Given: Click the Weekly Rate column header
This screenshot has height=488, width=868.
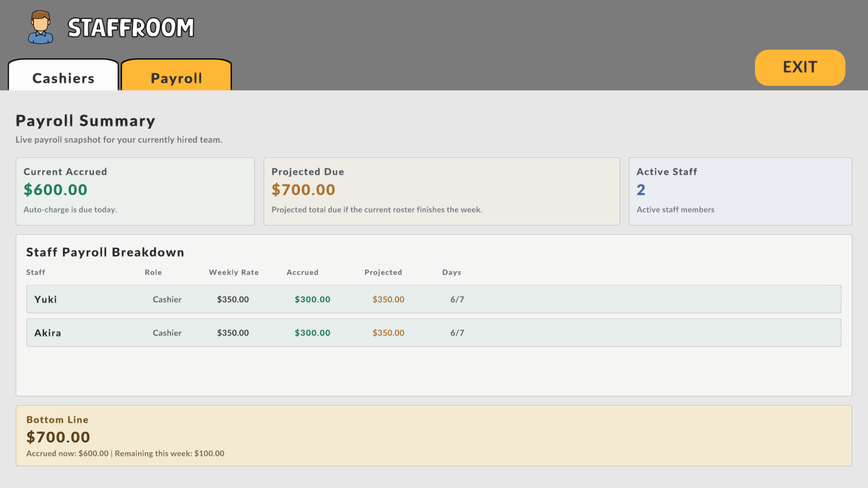Looking at the screenshot, I should [234, 272].
